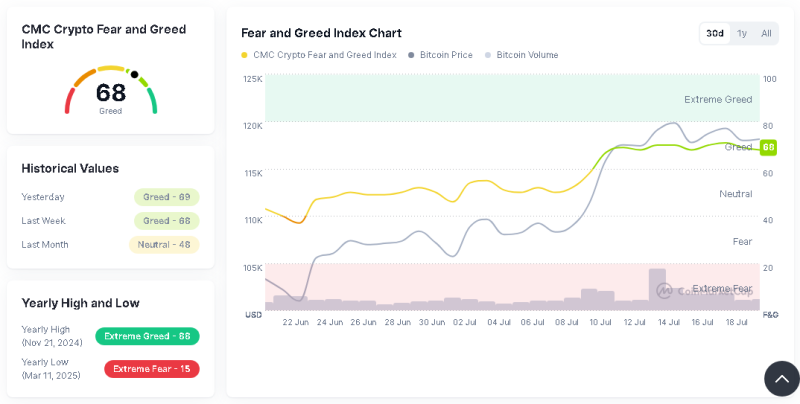
Task: Click the 14 Jul x-axis date label
Action: [668, 322]
